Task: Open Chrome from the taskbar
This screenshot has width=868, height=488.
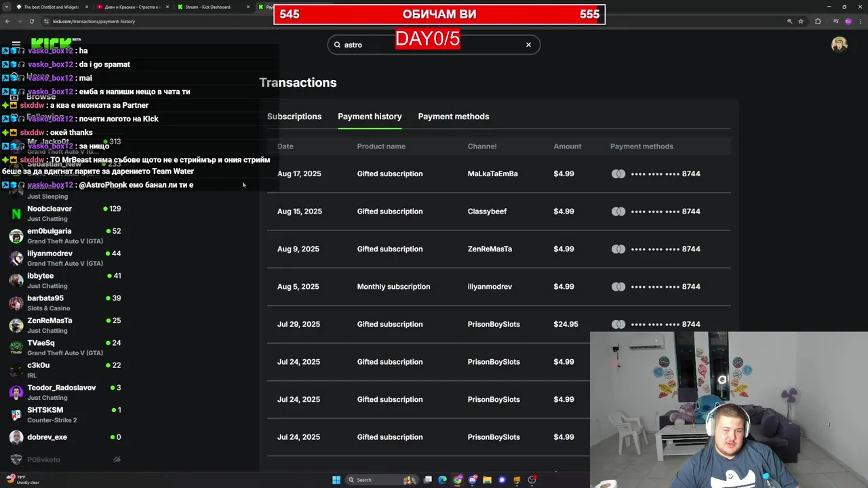Action: point(458,480)
